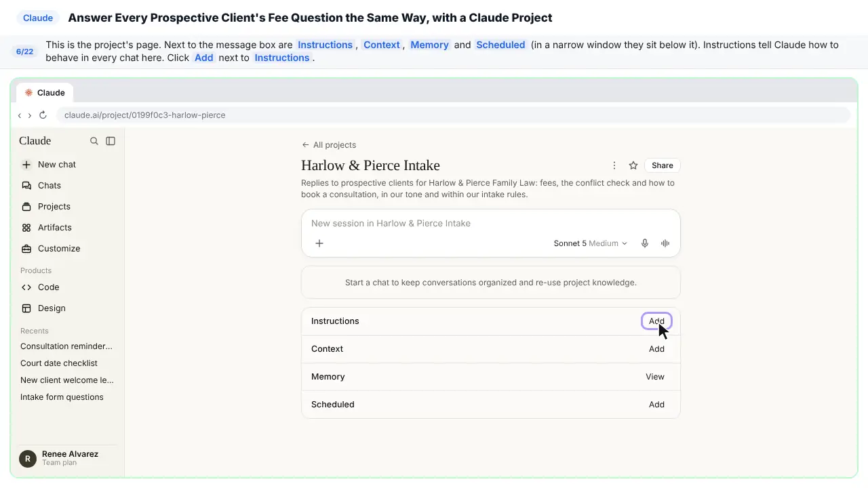This screenshot has height=488, width=868.
Task: Click the Products section heading
Action: 36,270
